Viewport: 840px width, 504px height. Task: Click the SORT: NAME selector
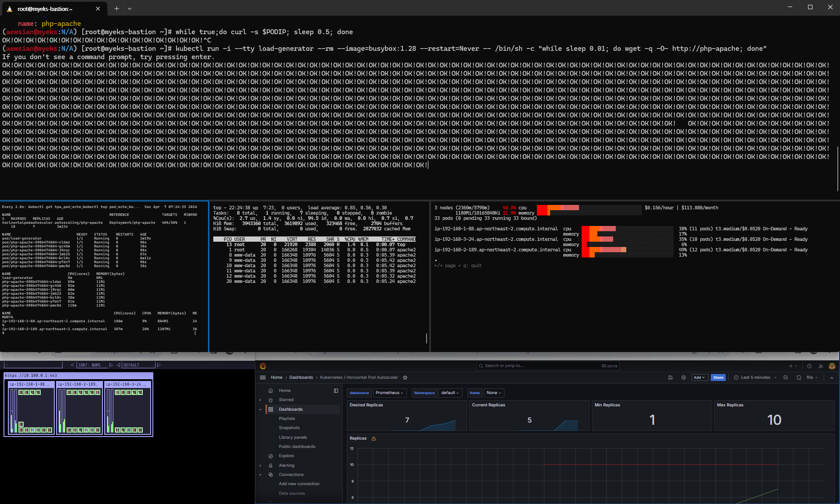92,365
